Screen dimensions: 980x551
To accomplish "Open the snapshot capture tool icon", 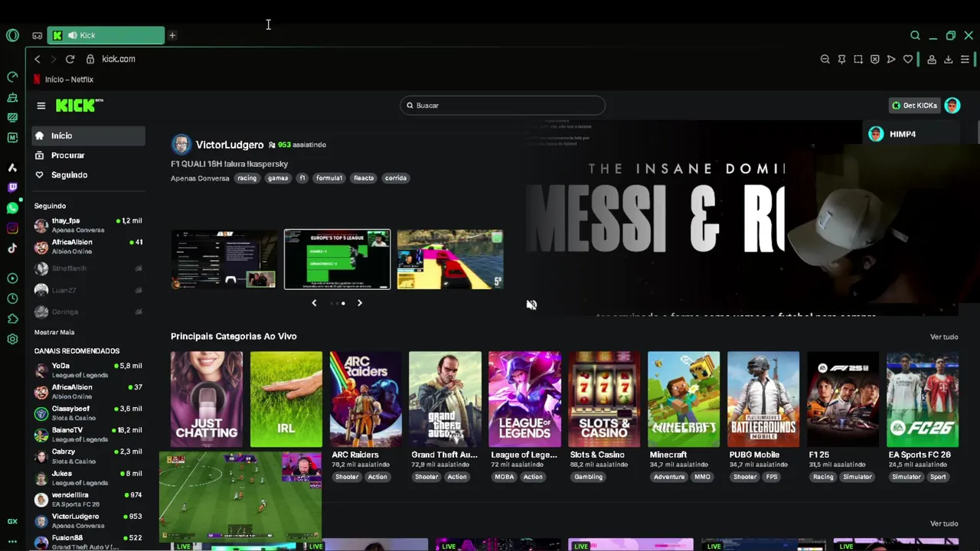I will pyautogui.click(x=858, y=59).
